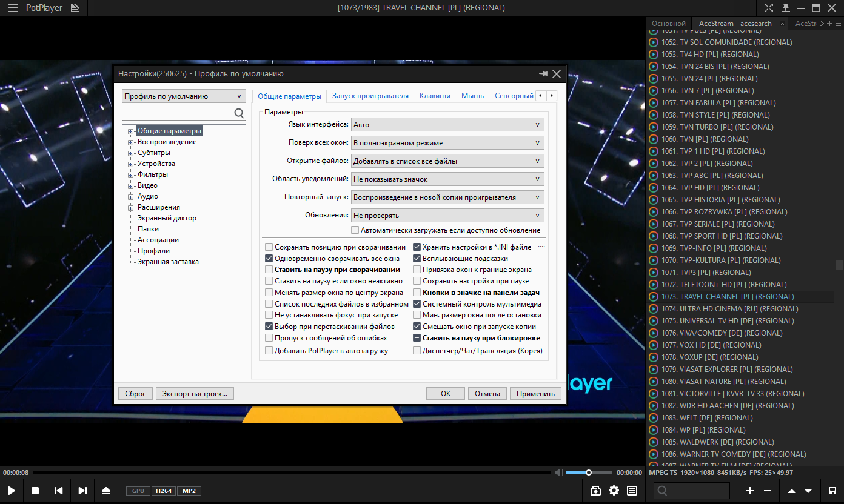The height and width of the screenshot is (504, 844).
Task: Click the Play button in player controls
Action: click(12, 491)
